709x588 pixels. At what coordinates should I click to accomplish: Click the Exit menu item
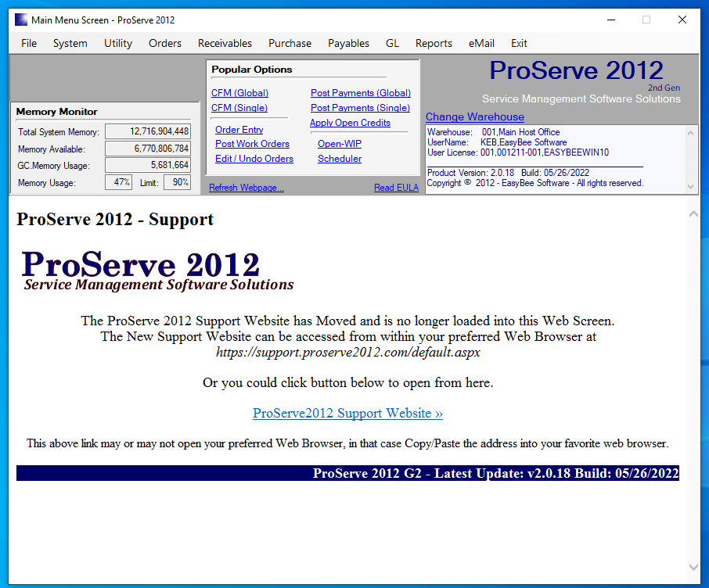[519, 43]
